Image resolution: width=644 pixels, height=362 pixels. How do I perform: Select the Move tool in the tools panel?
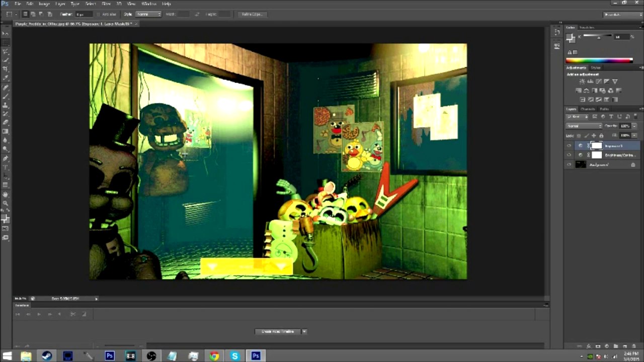pos(6,33)
